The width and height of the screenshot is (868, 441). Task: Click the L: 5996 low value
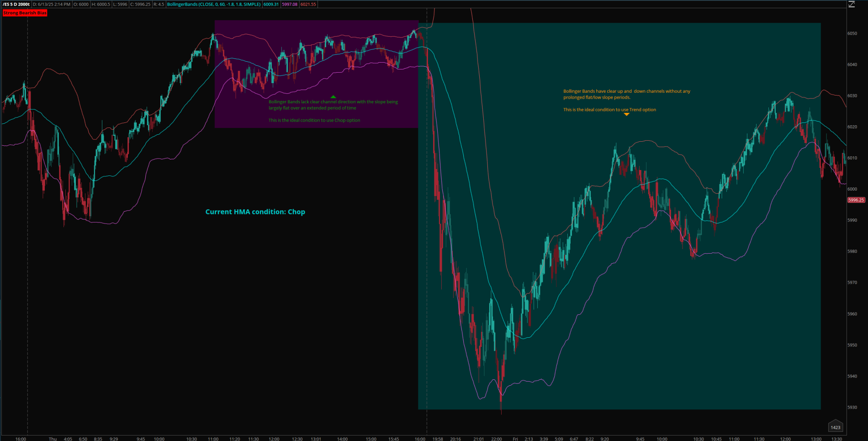(x=120, y=4)
